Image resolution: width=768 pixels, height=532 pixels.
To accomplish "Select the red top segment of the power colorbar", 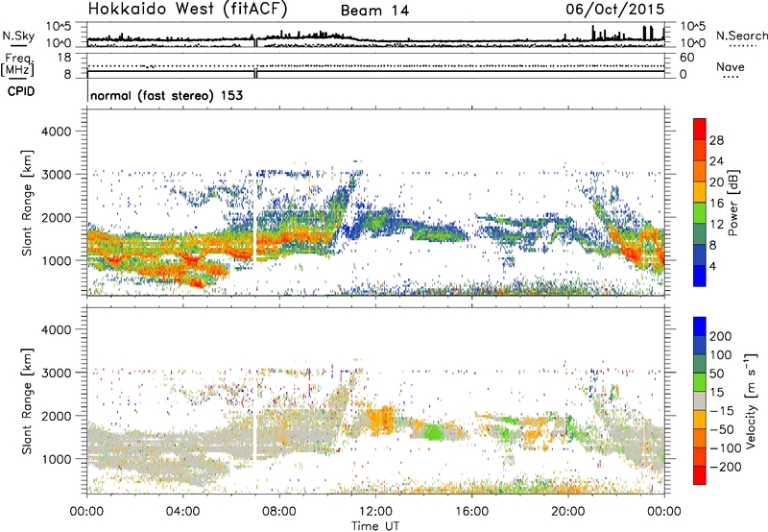I will [700, 129].
